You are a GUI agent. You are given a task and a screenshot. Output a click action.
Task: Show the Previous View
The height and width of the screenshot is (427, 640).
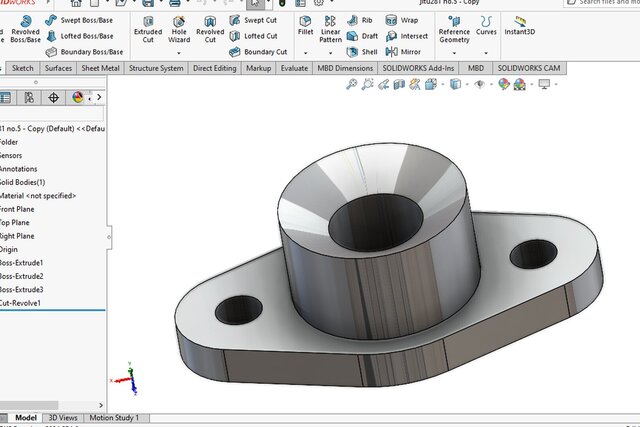(383, 85)
